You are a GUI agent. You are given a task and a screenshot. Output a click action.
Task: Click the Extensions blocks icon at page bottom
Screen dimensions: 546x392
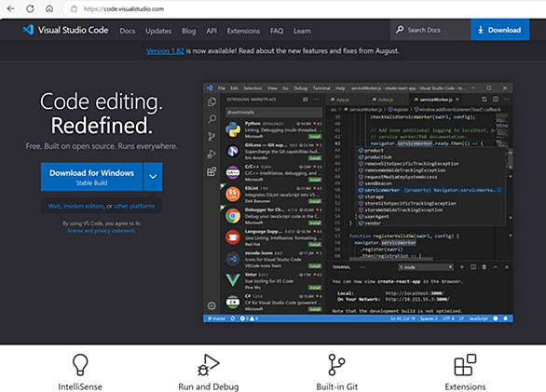coord(465,365)
